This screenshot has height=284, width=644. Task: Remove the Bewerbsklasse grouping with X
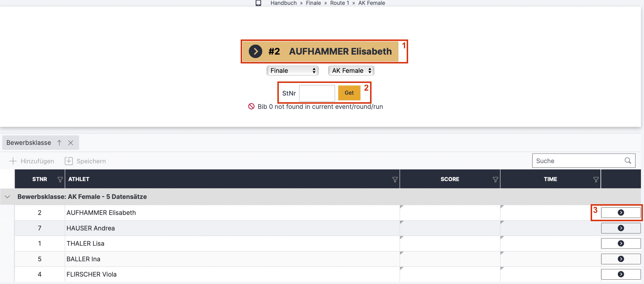[71, 142]
